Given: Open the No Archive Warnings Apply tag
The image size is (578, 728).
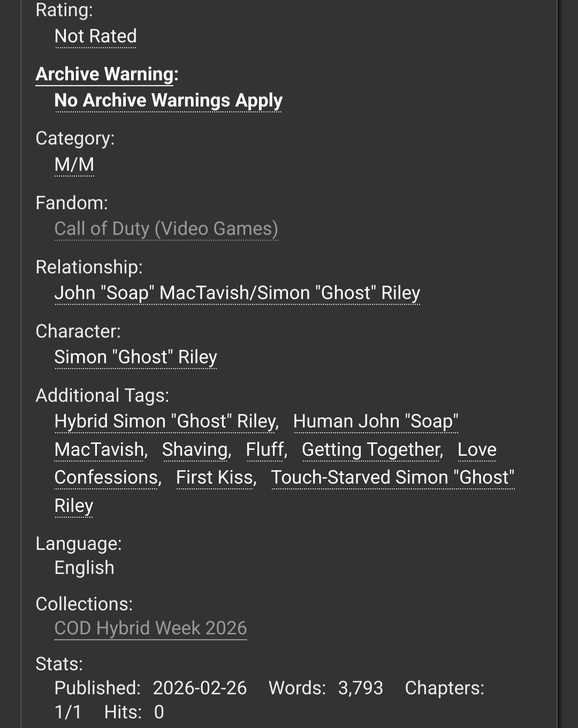Looking at the screenshot, I should (168, 101).
